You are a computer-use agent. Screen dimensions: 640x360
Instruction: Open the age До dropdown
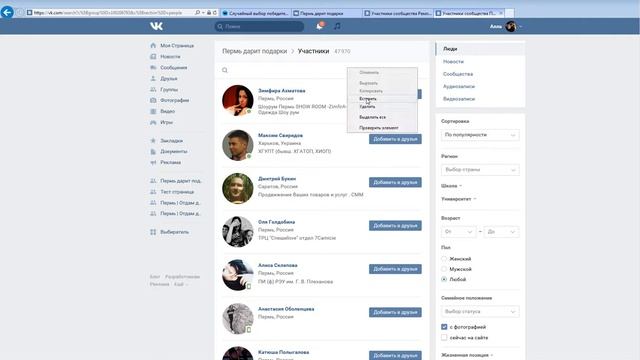pyautogui.click(x=502, y=231)
